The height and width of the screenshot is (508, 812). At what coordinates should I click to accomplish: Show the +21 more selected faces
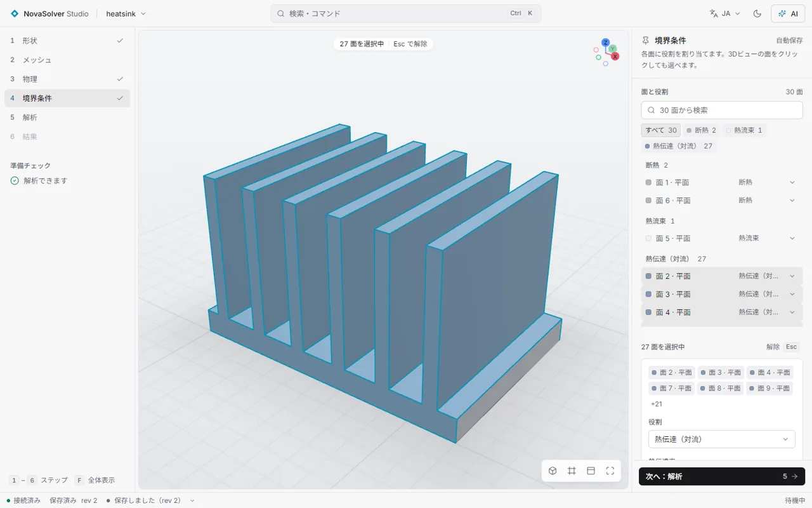click(657, 404)
